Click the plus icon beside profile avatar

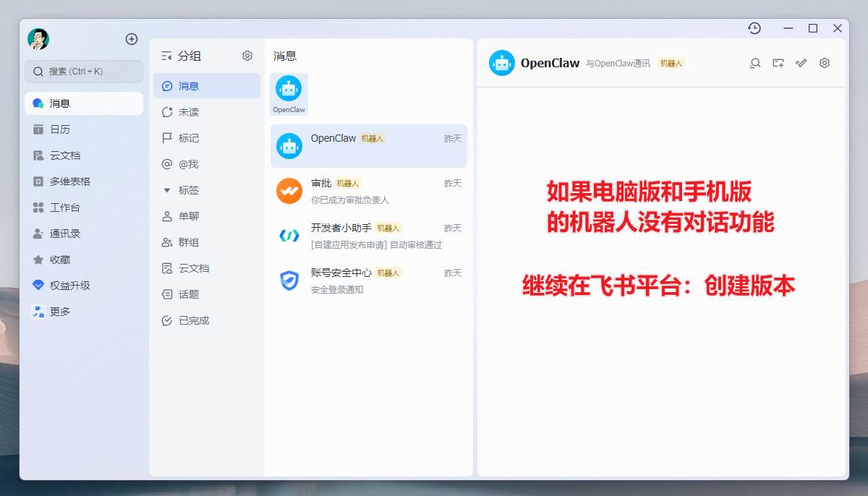click(x=132, y=39)
